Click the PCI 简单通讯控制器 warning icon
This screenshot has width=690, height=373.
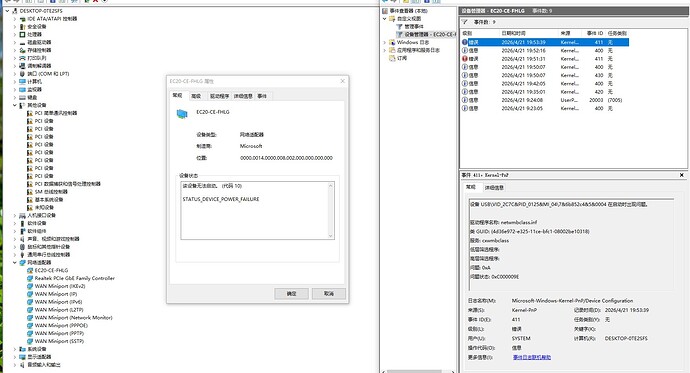(x=30, y=113)
